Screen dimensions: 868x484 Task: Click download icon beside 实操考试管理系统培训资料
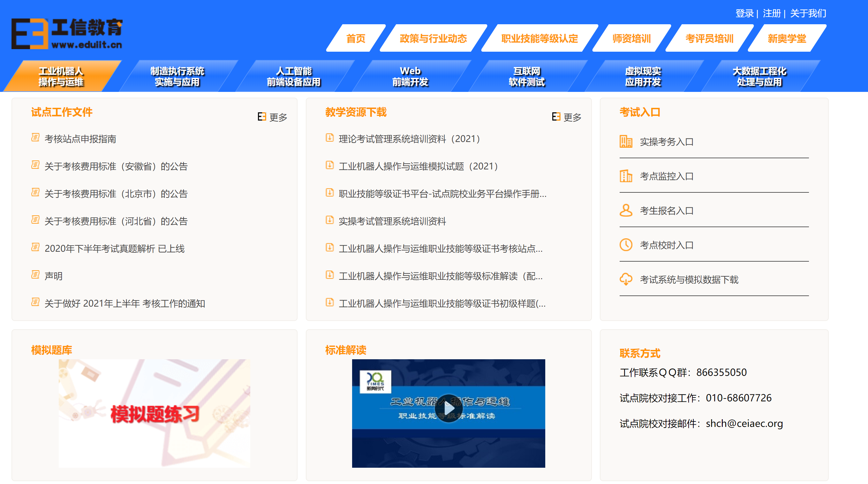pos(329,220)
